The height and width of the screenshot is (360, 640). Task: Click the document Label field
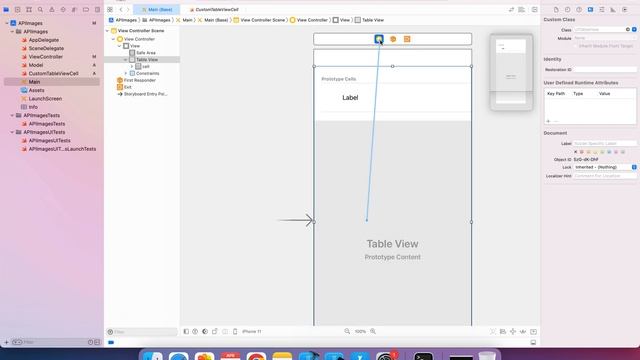605,144
